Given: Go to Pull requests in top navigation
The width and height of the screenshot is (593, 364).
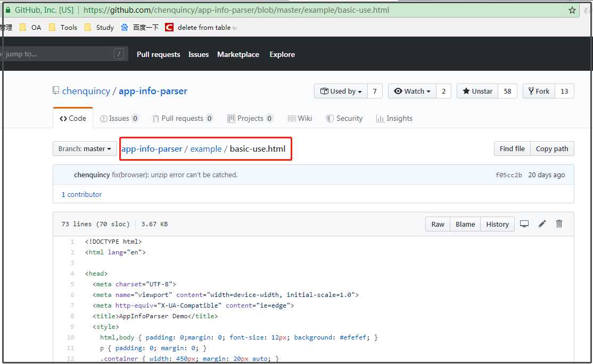Looking at the screenshot, I should [159, 54].
